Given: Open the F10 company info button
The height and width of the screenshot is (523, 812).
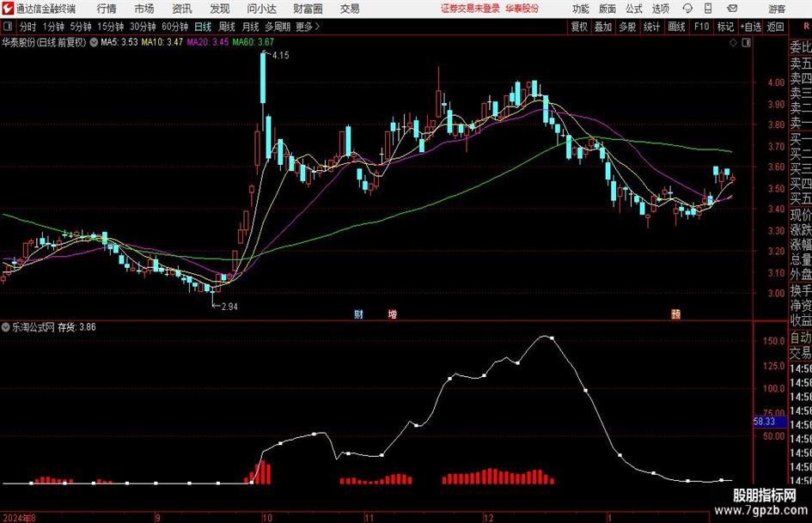Looking at the screenshot, I should (702, 27).
